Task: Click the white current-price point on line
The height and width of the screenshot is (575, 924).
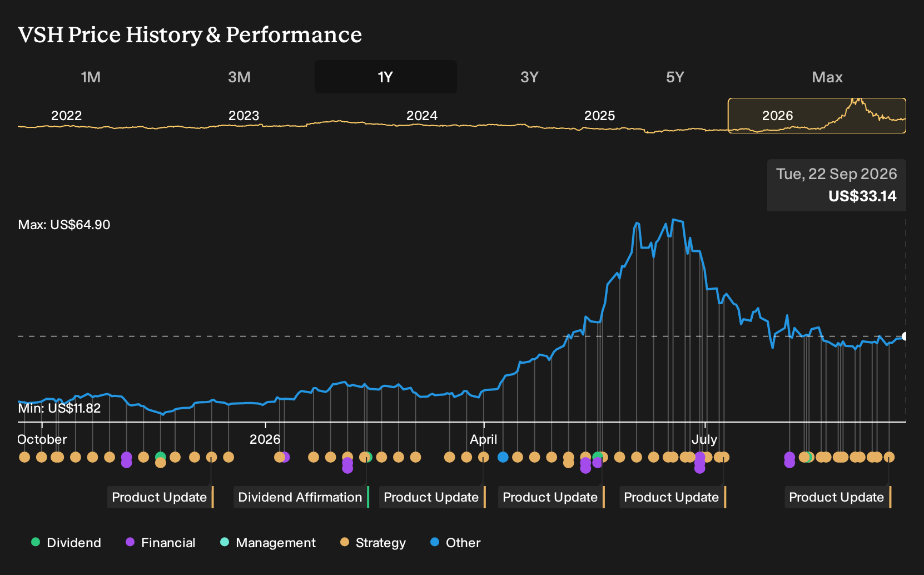Action: 905,336
